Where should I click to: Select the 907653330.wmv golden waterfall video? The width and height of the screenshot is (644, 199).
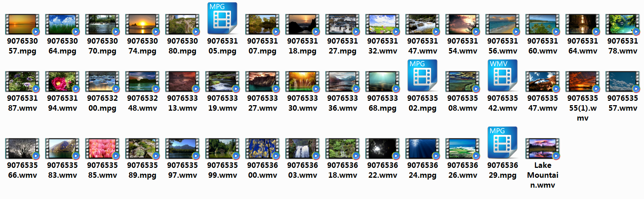[x=303, y=81]
